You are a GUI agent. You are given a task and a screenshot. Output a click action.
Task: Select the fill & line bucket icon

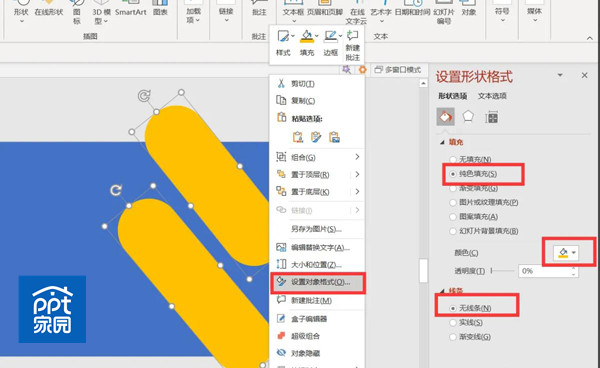pyautogui.click(x=445, y=117)
